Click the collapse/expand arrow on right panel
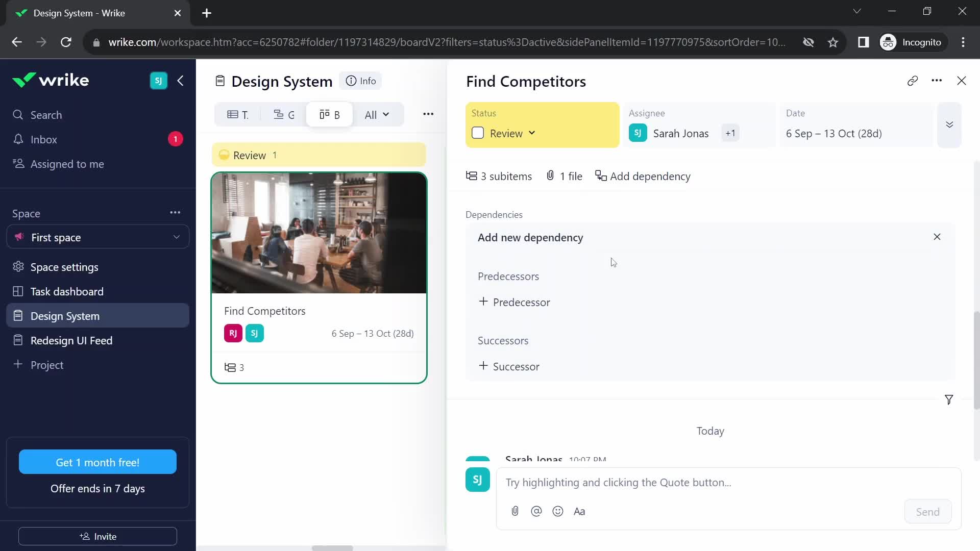This screenshot has width=980, height=551. coord(950,124)
